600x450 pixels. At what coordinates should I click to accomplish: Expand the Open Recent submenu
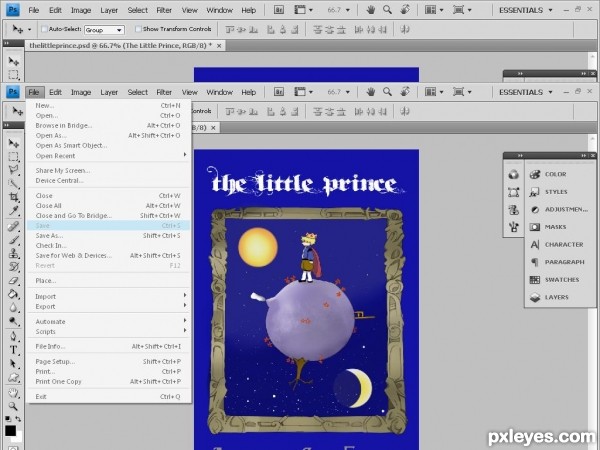pos(109,156)
